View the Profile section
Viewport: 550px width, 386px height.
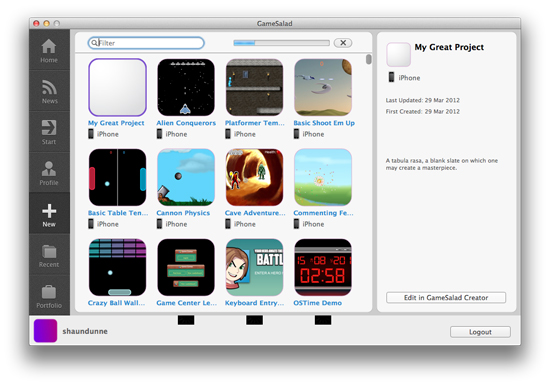point(49,173)
